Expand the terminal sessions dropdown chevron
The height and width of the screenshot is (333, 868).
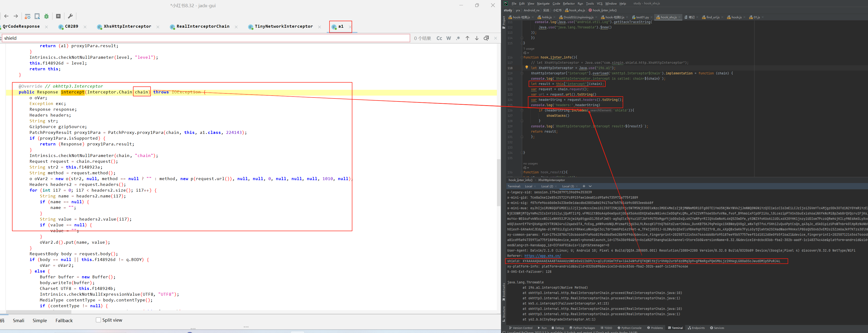(590, 186)
